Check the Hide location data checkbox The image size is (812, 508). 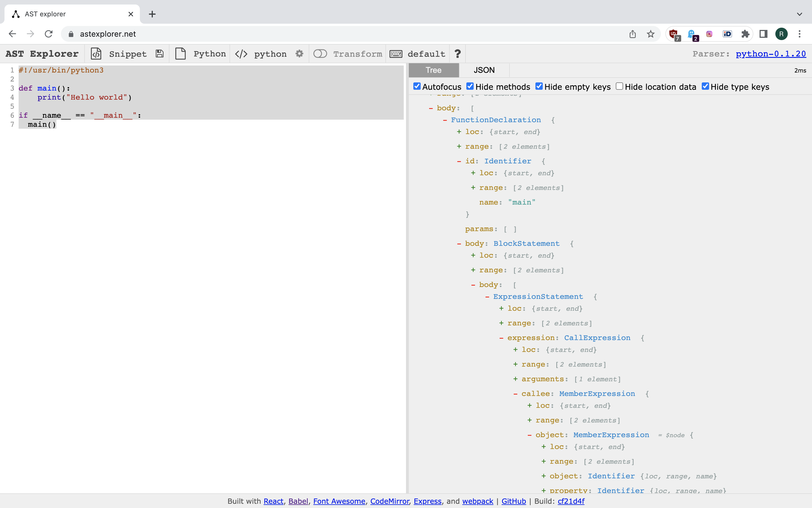[x=619, y=86]
